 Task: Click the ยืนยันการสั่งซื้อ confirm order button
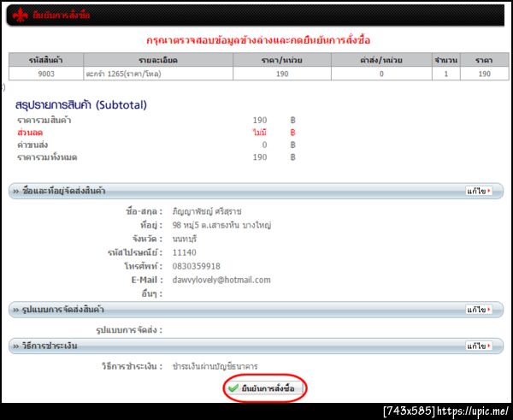pos(265,388)
